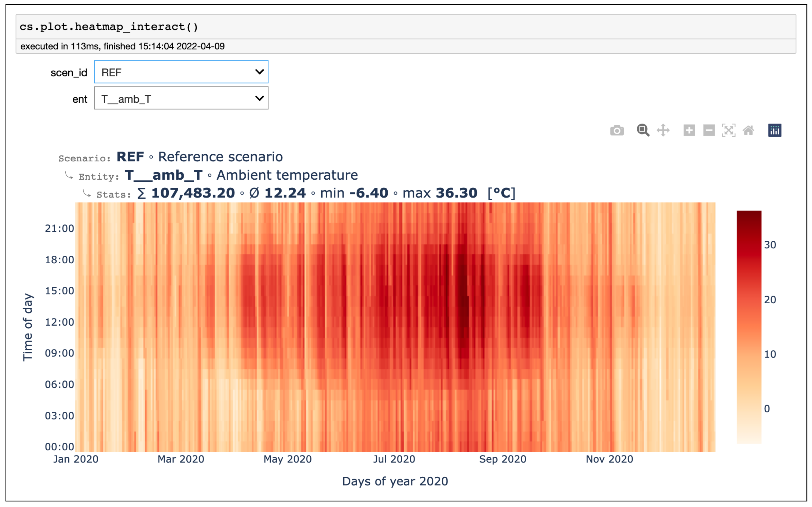Open the ent T__amb_T dropdown
Image resolution: width=812 pixels, height=507 pixels.
pyautogui.click(x=181, y=98)
